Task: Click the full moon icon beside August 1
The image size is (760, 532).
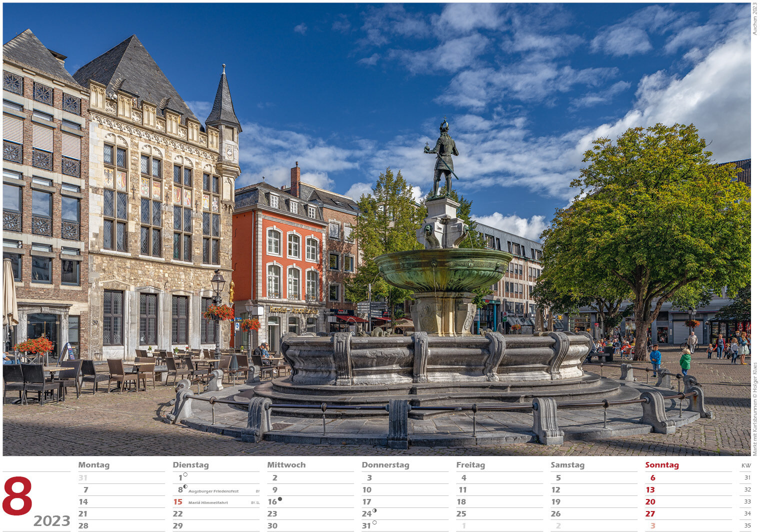Action: click(x=185, y=475)
